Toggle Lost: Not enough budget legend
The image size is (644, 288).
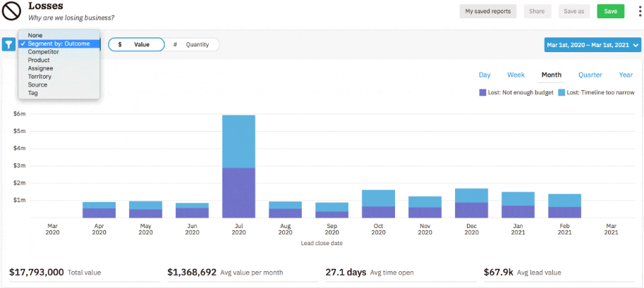click(516, 92)
